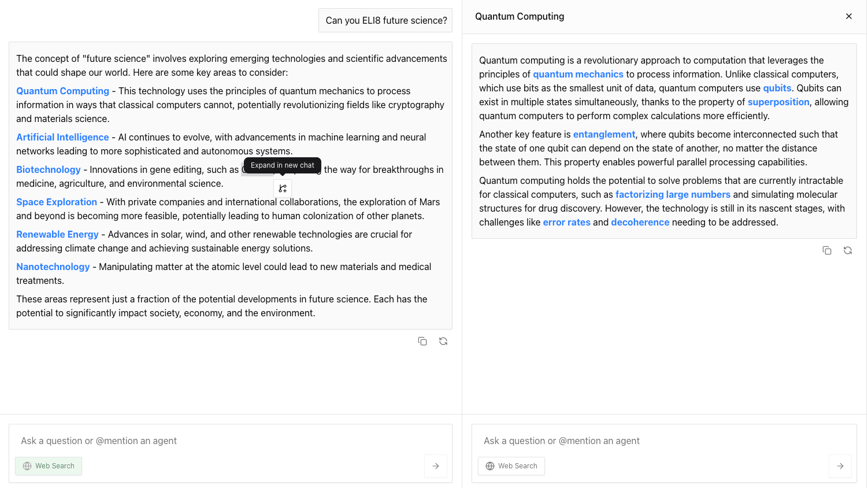Click the superposition link
This screenshot has width=868, height=488.
point(778,102)
